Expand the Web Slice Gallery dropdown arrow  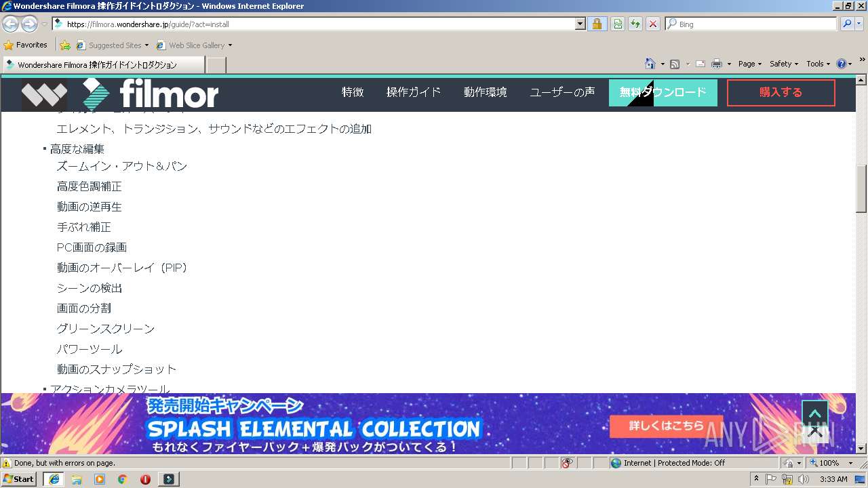click(230, 45)
